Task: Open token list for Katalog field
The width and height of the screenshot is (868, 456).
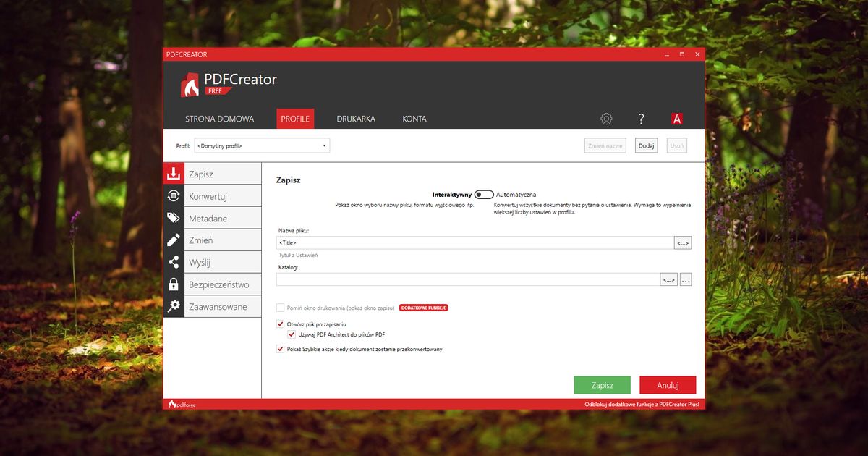Action: [668, 279]
